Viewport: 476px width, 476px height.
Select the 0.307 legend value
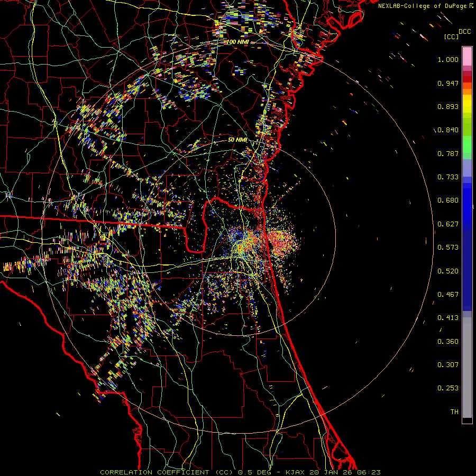point(448,365)
